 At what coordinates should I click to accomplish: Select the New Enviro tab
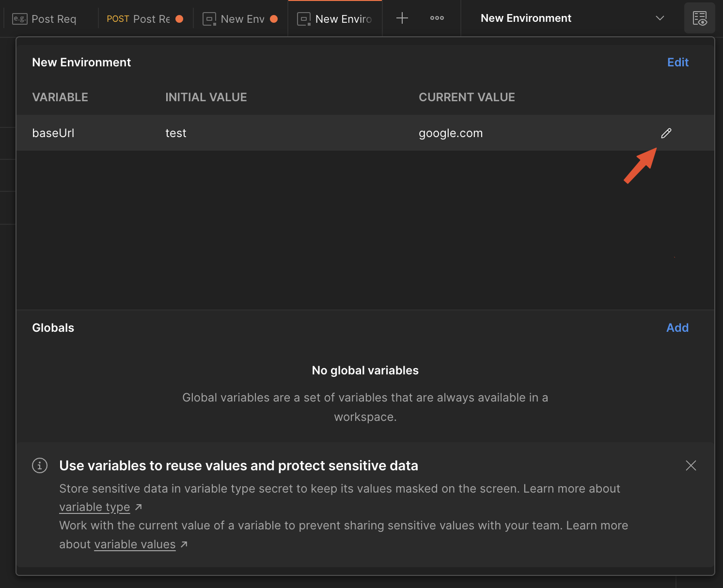[334, 19]
